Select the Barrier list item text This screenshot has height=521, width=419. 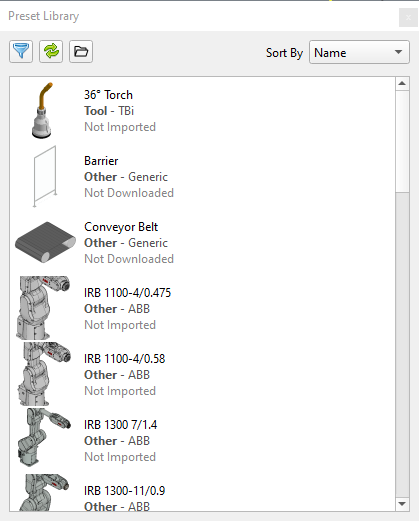(101, 161)
